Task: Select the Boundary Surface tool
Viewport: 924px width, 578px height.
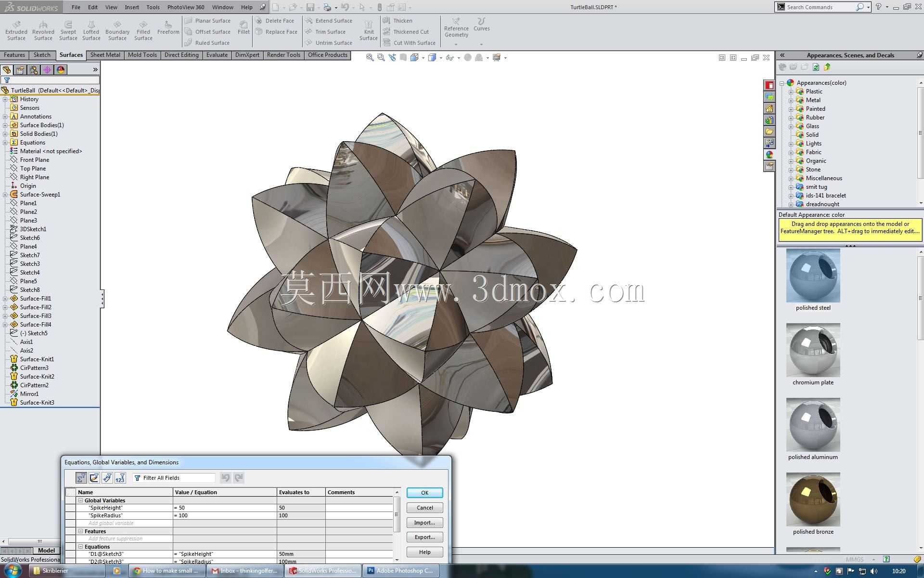Action: (x=117, y=30)
